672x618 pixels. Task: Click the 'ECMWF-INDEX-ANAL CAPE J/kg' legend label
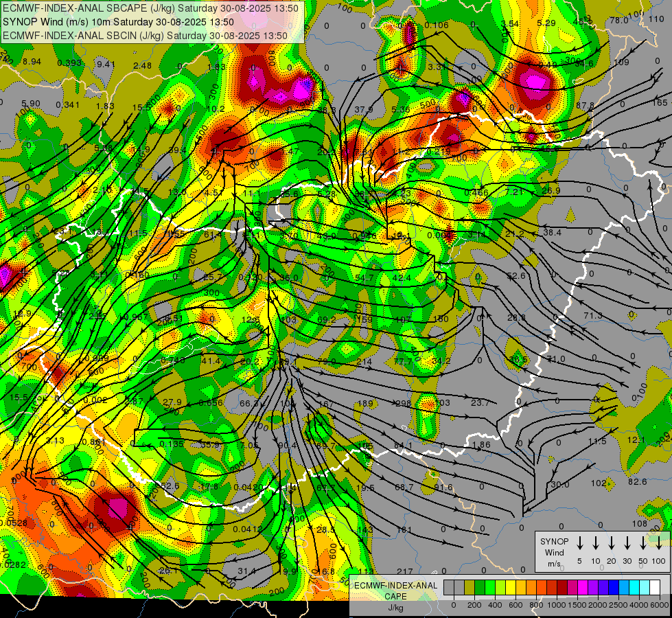tap(395, 596)
